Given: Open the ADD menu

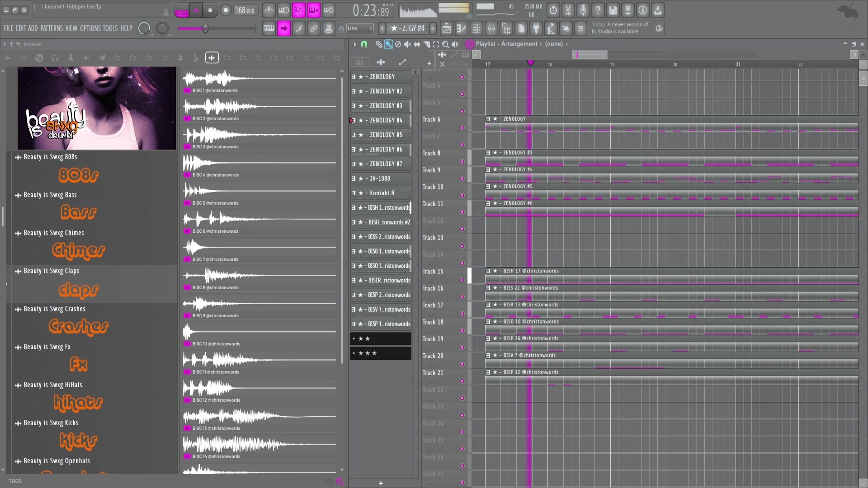Looking at the screenshot, I should coord(33,28).
